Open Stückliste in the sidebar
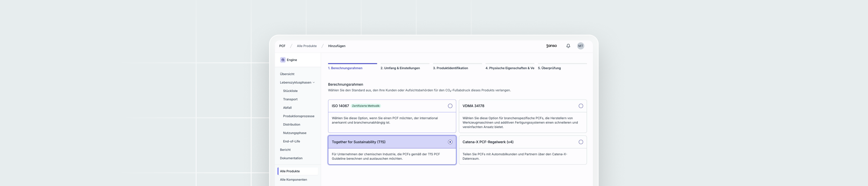868x186 pixels. pyautogui.click(x=290, y=91)
